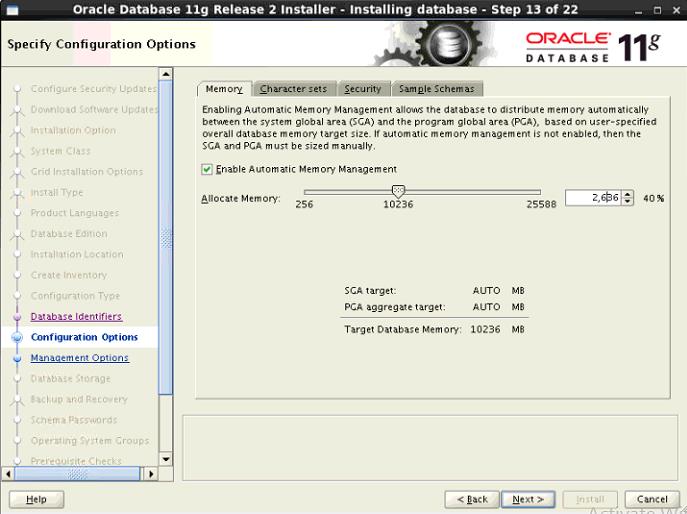This screenshot has width=687, height=514.
Task: Click the vertical scrollbar thumb in step list
Action: pos(166,238)
